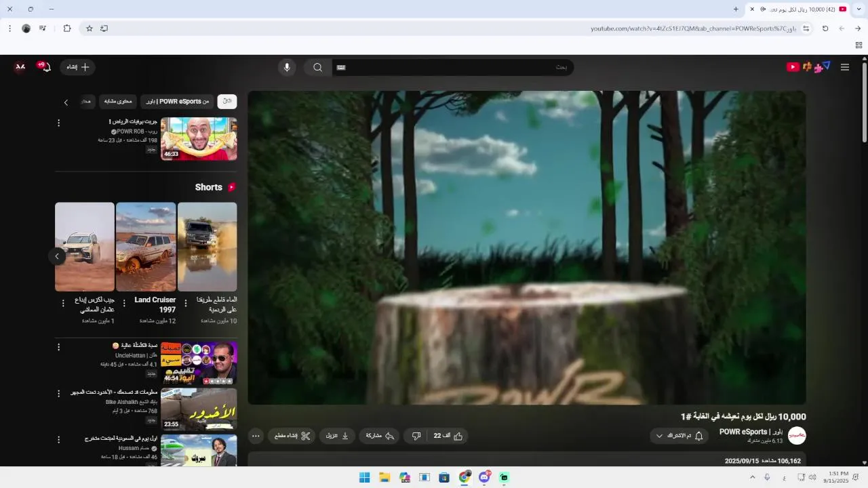Screen dimensions: 868x488
Task: Open the Chrome profile avatar
Action: (x=26, y=28)
